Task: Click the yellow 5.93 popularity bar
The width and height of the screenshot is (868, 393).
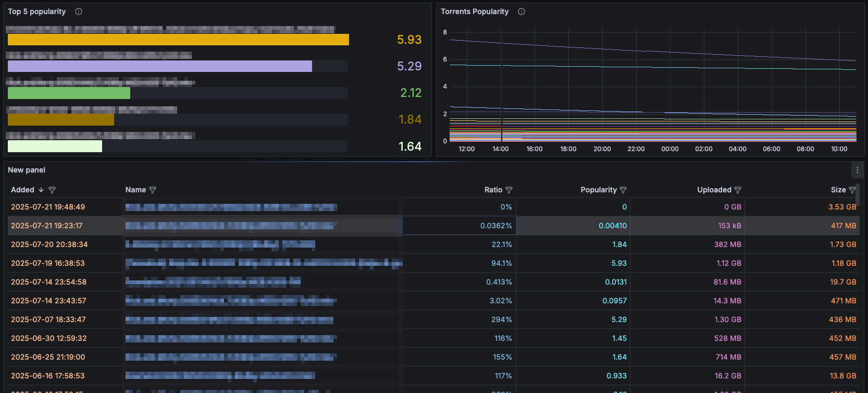Action: 178,40
